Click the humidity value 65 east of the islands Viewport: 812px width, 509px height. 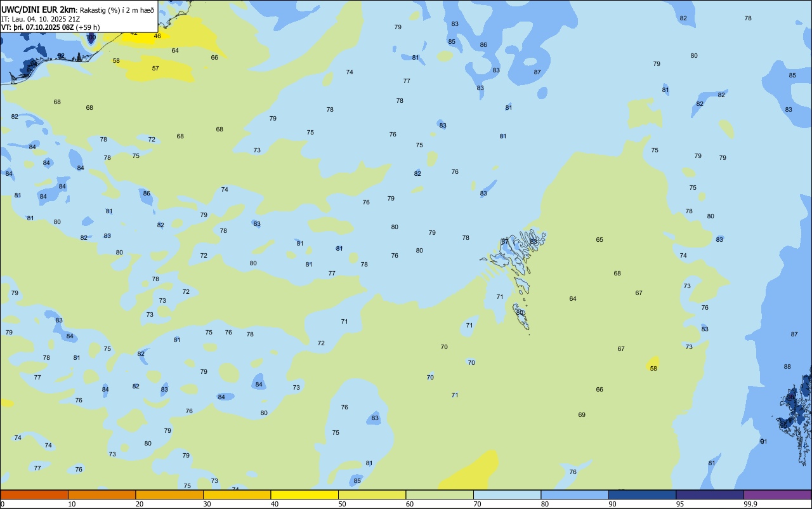599,239
